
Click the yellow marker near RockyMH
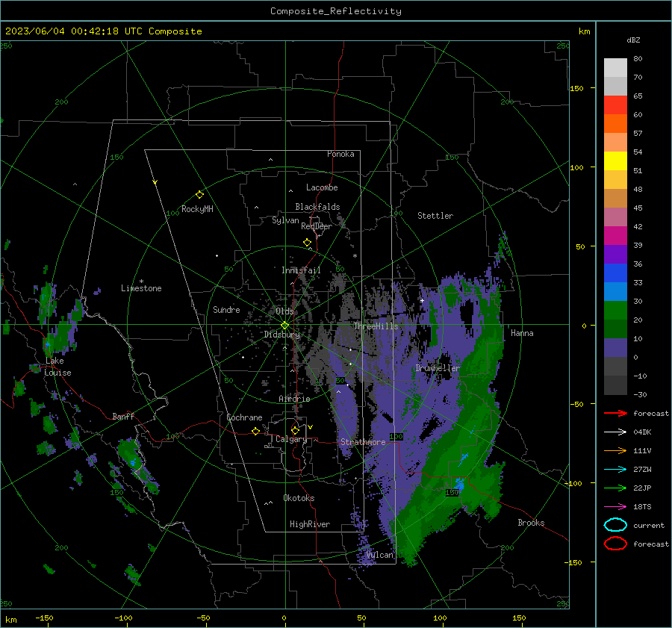click(199, 195)
